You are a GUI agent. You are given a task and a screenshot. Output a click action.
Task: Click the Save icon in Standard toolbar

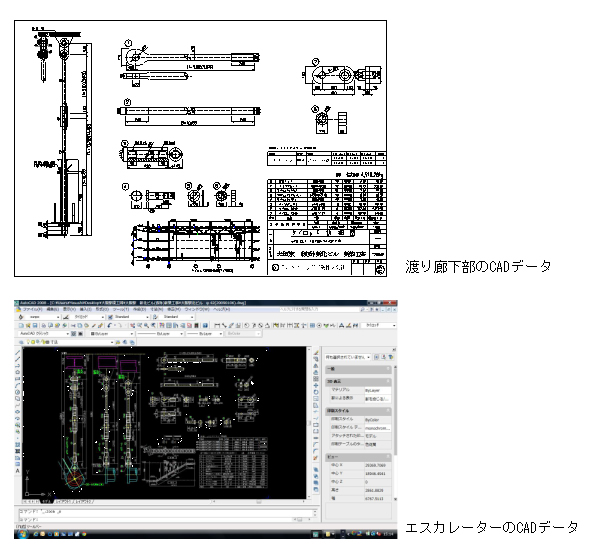click(x=35, y=325)
